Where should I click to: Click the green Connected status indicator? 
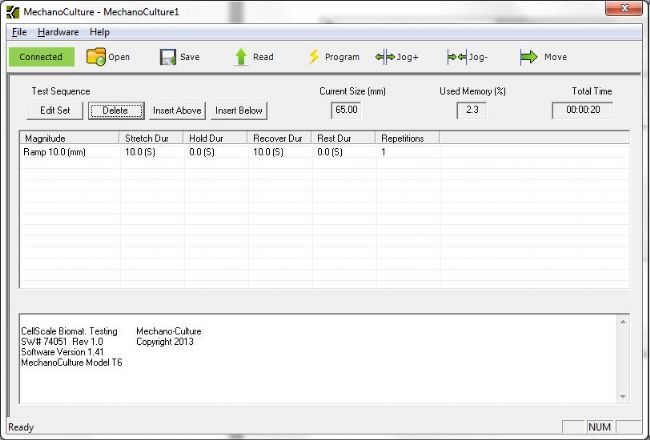(41, 57)
